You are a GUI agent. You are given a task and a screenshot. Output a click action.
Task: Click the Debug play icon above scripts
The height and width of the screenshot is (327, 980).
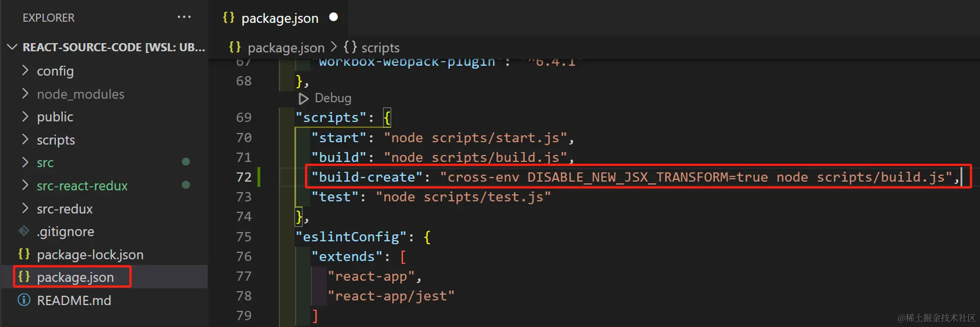click(x=303, y=99)
